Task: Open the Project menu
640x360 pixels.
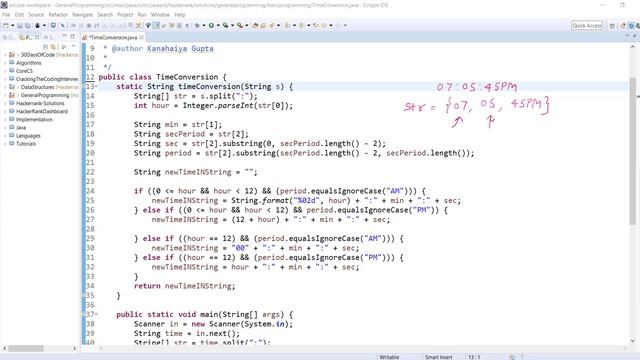Action: [125, 15]
